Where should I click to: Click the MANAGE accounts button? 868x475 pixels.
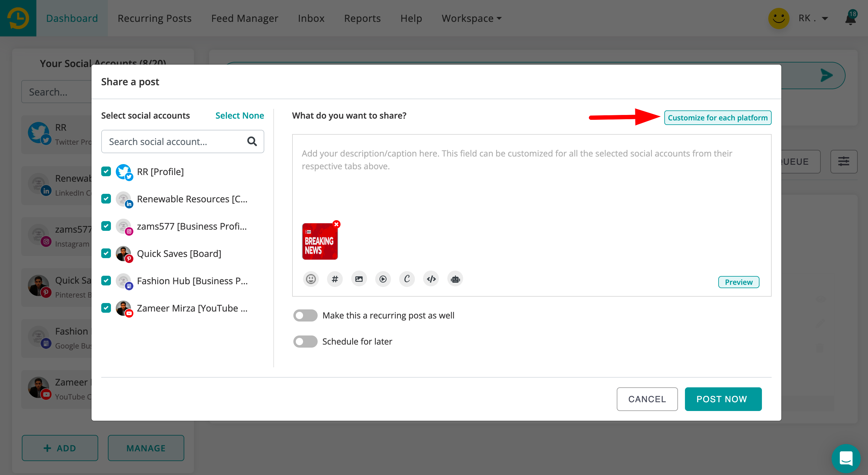tap(146, 448)
